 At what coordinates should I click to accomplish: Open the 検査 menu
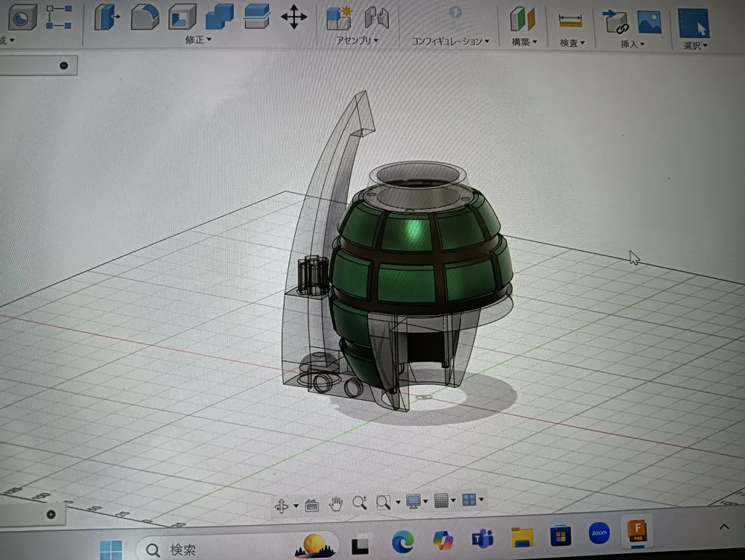point(572,43)
